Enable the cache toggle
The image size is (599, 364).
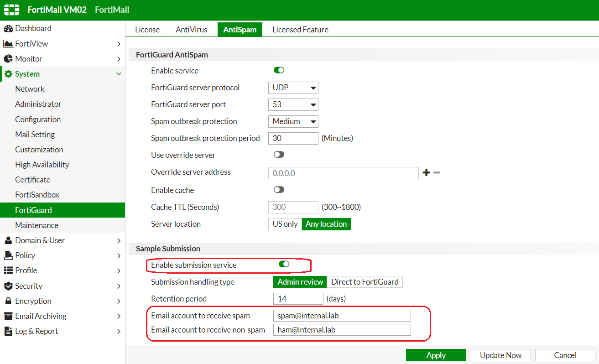coord(279,189)
